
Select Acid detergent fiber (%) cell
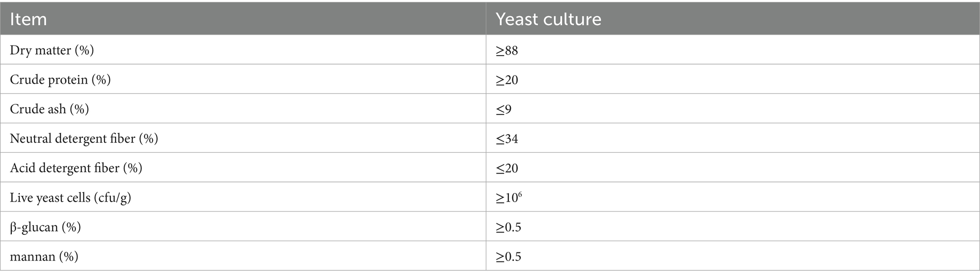click(76, 167)
